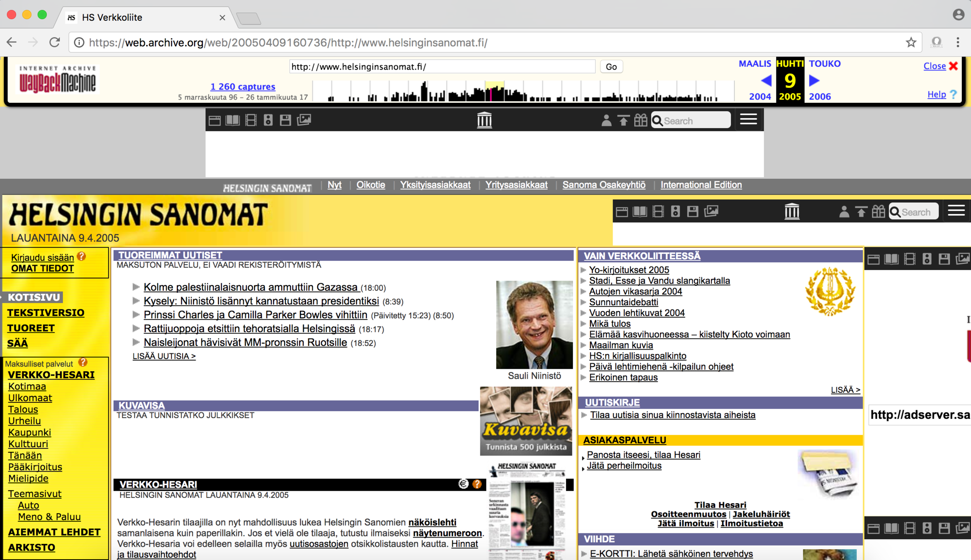
Task: Click the donate gift icon in topmost Archive toolbar
Action: point(640,120)
